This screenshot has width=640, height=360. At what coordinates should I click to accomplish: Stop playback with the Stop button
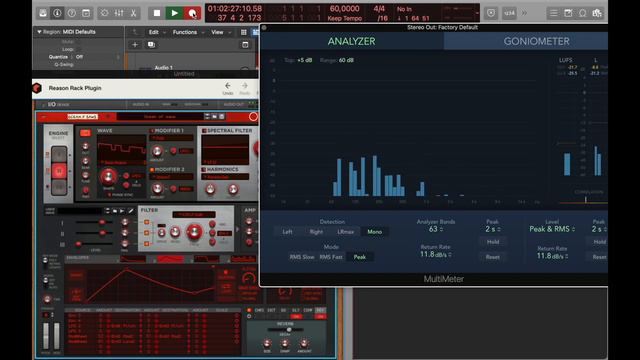157,13
